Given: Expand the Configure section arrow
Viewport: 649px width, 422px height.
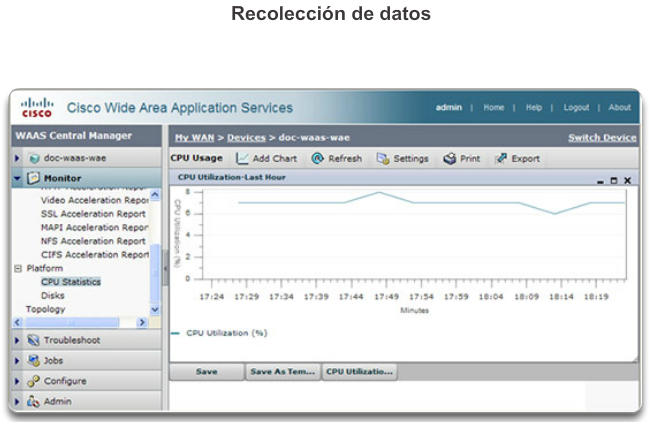Looking at the screenshot, I should 17,381.
